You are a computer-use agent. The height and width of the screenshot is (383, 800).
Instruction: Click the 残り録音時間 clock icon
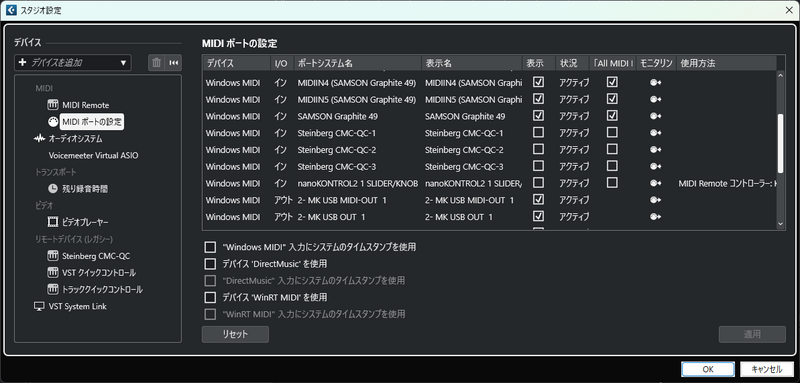[x=53, y=189]
